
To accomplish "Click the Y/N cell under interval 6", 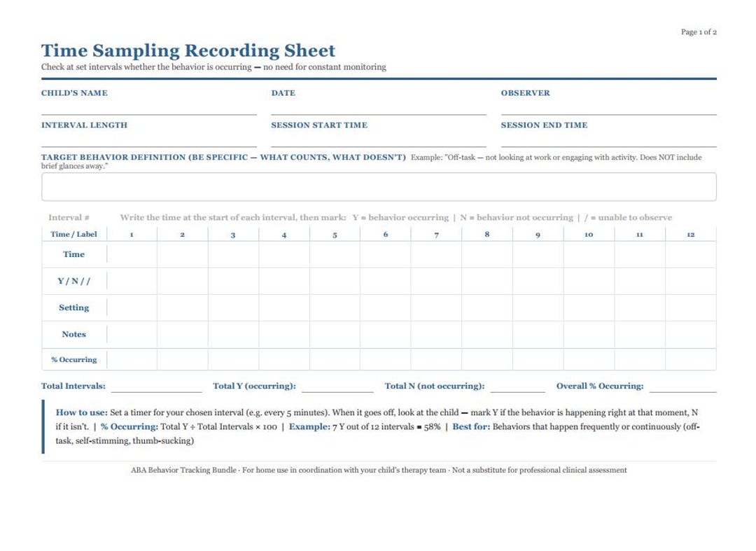I will (x=386, y=281).
